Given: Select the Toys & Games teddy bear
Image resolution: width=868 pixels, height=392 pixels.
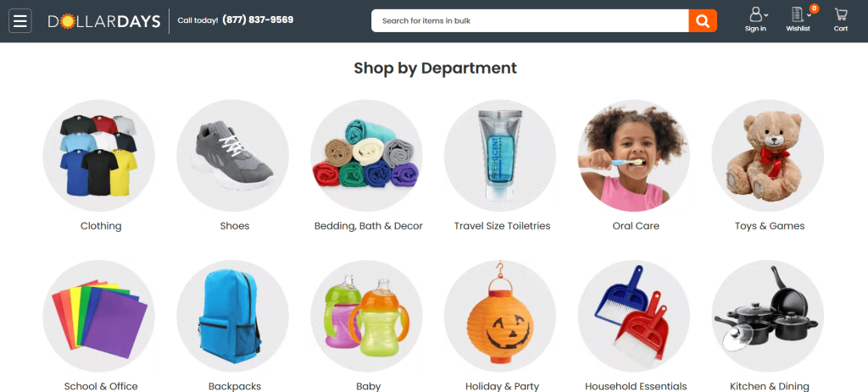Looking at the screenshot, I should point(768,156).
